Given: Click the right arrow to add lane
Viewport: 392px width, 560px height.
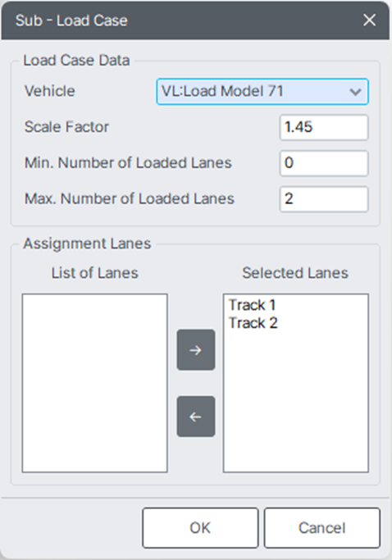Looking at the screenshot, I should [196, 350].
